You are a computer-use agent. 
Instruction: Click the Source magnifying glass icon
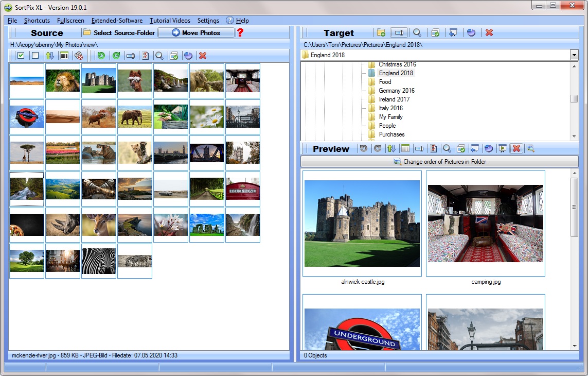[159, 56]
